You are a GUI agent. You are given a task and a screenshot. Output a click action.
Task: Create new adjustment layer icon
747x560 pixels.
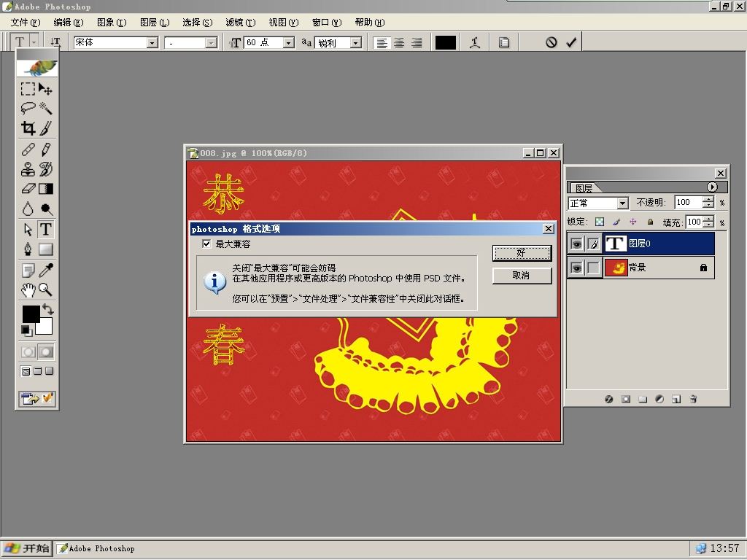(659, 399)
